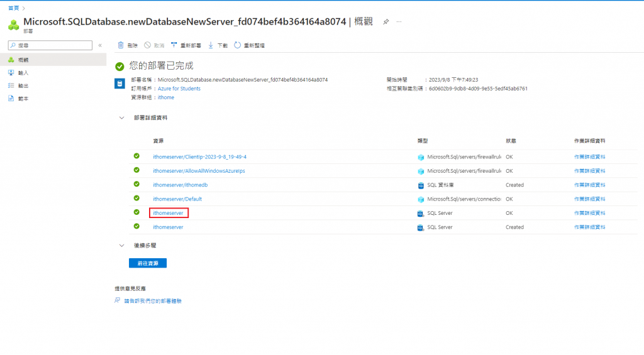The width and height of the screenshot is (644, 355).
Task: Open operation details for AllowAllWindowsAzureIps row
Action: (590, 171)
